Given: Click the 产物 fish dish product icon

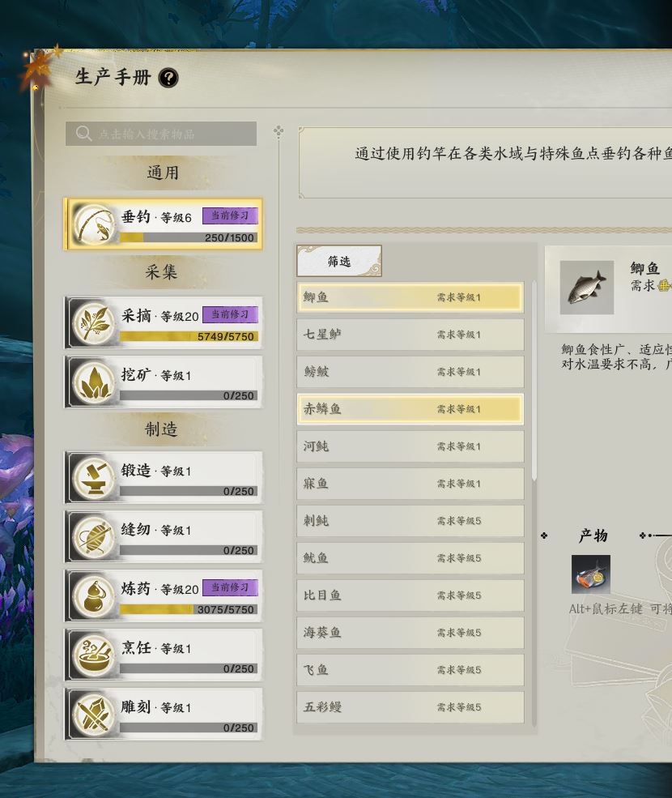Looking at the screenshot, I should 590,574.
